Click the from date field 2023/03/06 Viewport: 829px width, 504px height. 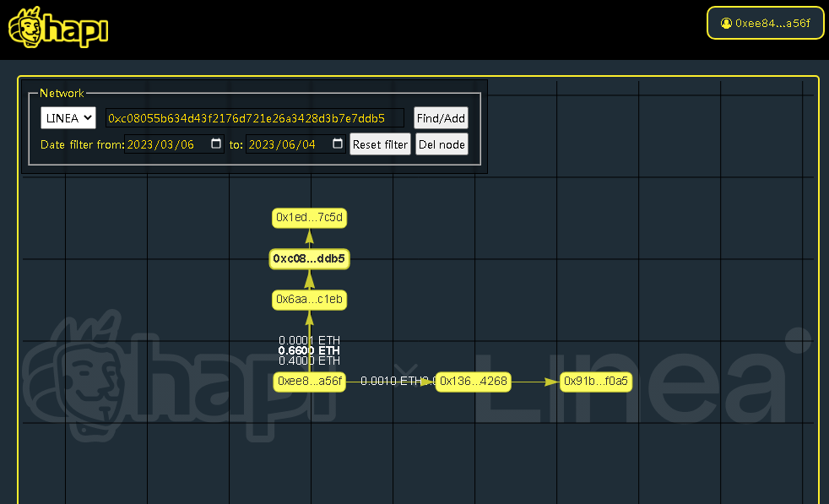pyautogui.click(x=174, y=144)
